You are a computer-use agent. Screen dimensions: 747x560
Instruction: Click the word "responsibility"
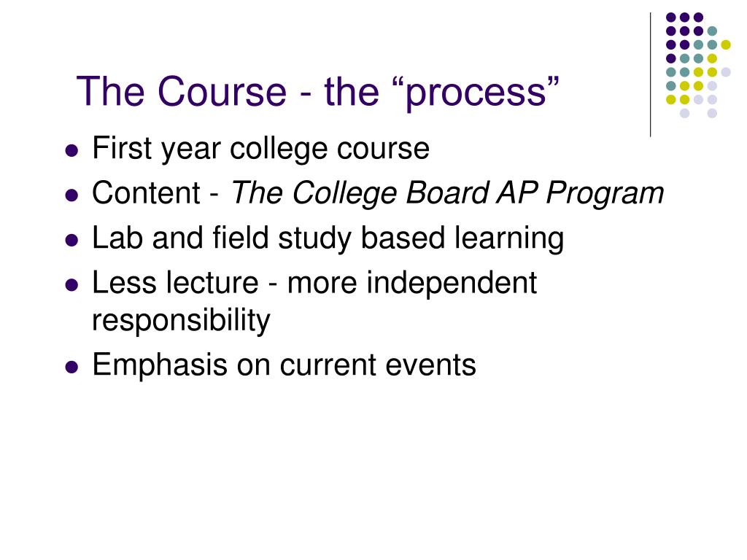coord(181,321)
